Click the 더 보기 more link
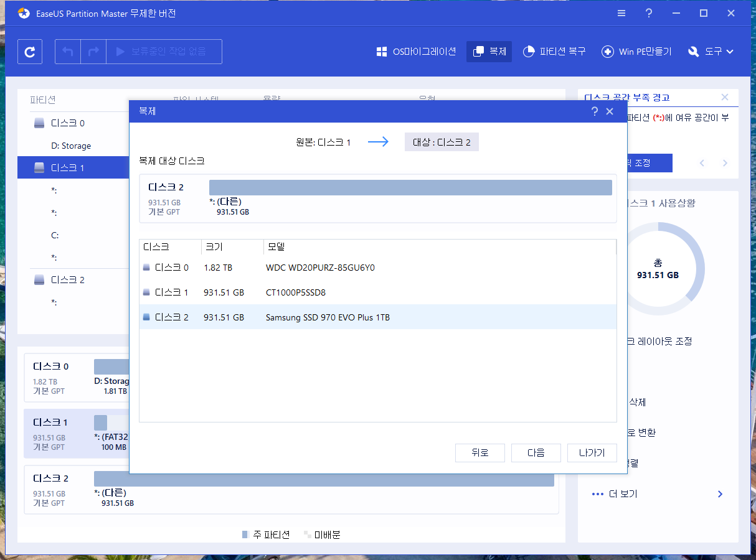The image size is (756, 560). (x=623, y=494)
